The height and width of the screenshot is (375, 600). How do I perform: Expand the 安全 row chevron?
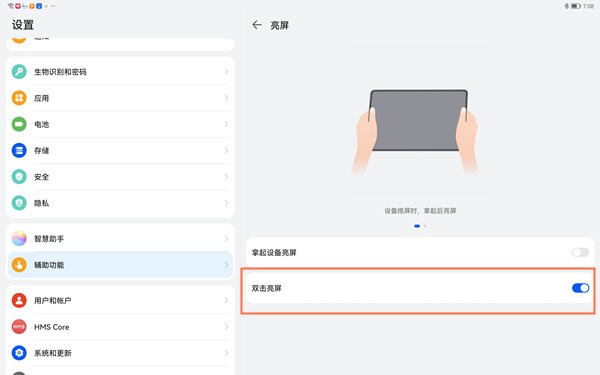pos(226,176)
